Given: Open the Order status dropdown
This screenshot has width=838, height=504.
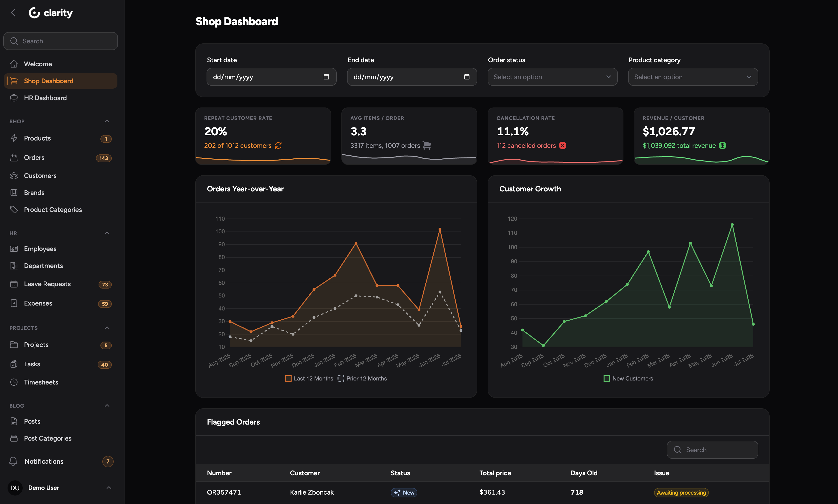Looking at the screenshot, I should 552,77.
